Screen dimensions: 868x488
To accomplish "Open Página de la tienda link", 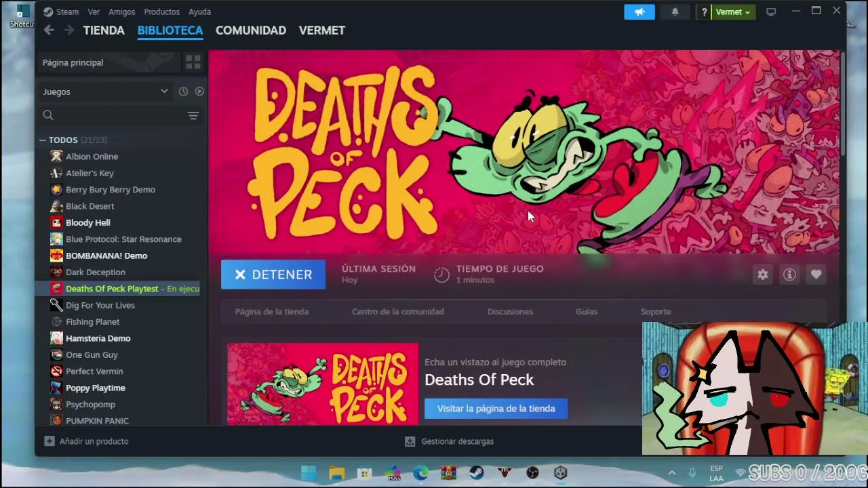I will 272,312.
